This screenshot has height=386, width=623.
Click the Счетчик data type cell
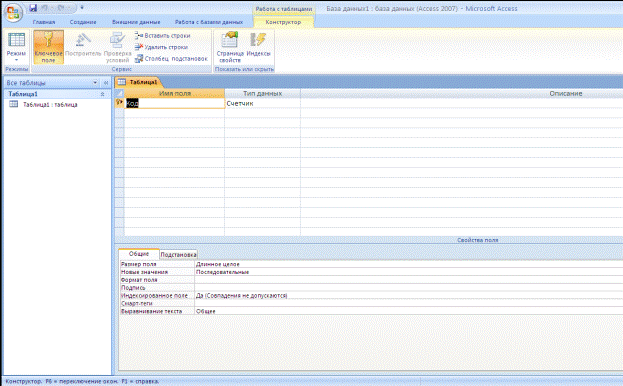(263, 103)
